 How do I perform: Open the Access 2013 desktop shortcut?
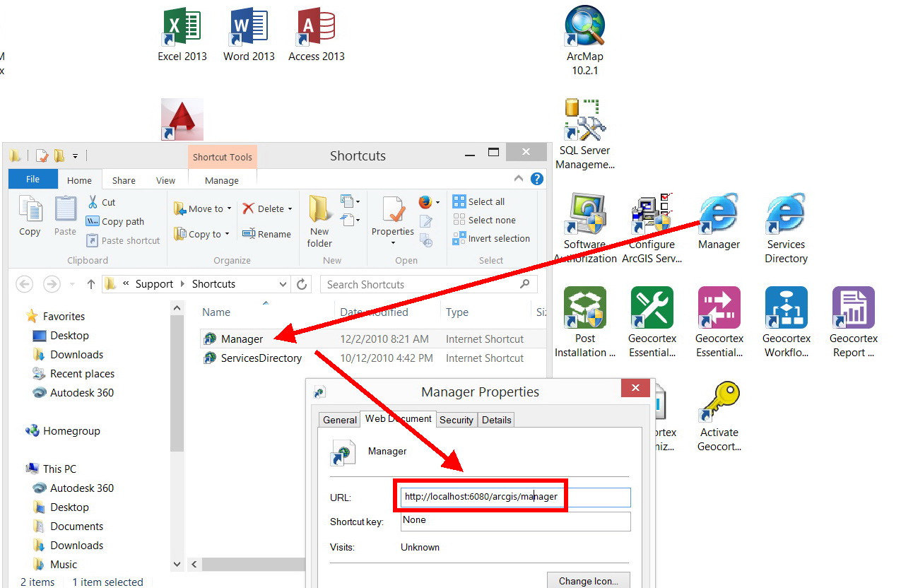point(316,35)
